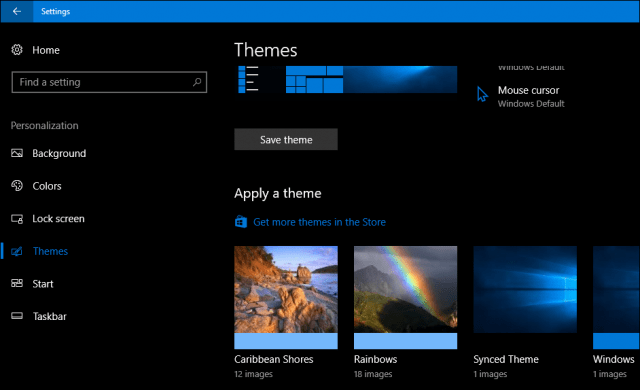Viewport: 640px width, 390px height.
Task: Click the magnifier search icon
Action: pos(197,82)
